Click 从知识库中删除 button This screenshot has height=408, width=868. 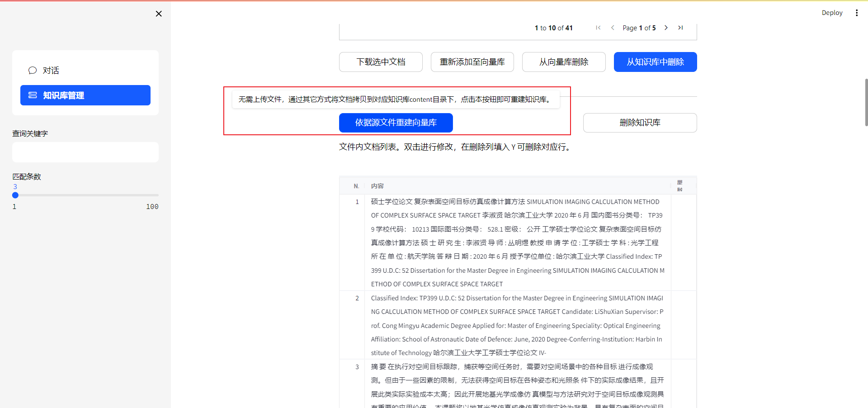point(656,62)
